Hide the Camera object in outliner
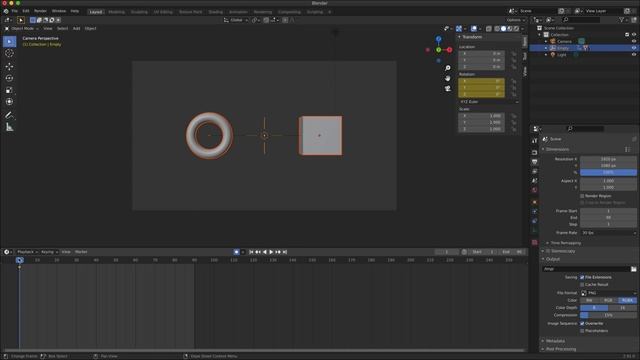This screenshot has height=360, width=640. click(x=634, y=41)
